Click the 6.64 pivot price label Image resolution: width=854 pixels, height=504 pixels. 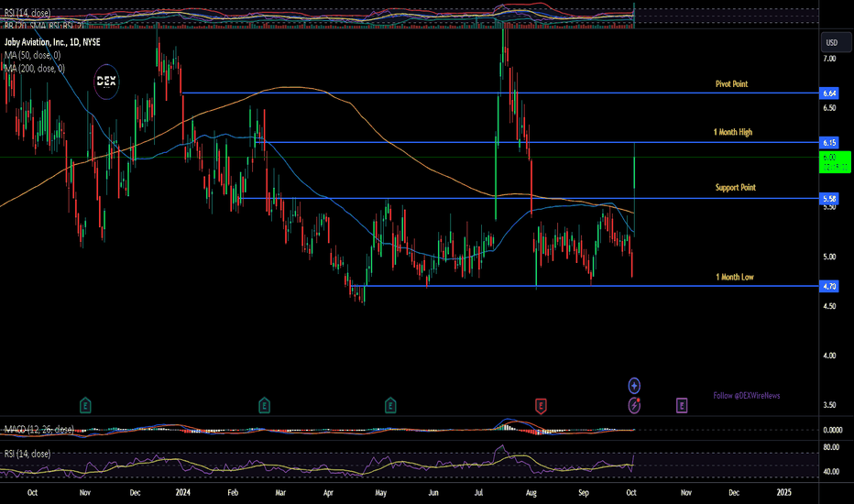(x=829, y=93)
